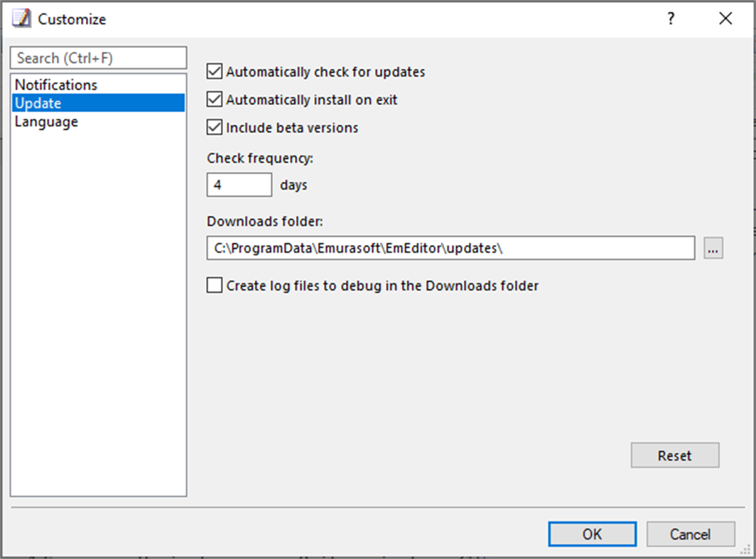Select the Notifications category
The height and width of the screenshot is (559, 756).
(55, 85)
